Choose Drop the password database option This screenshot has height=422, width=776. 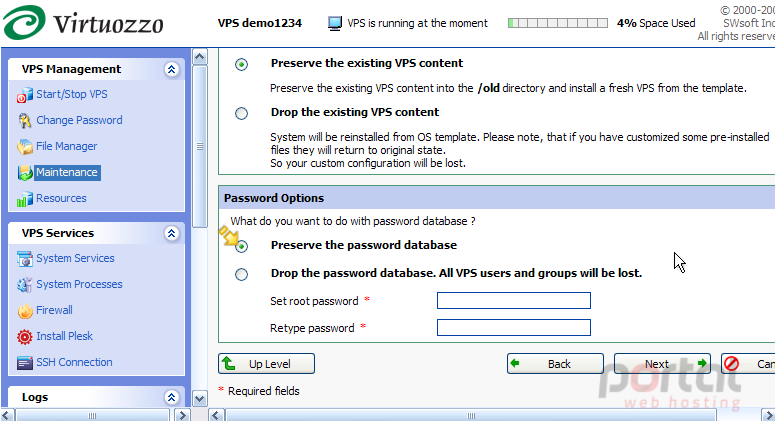tap(242, 274)
